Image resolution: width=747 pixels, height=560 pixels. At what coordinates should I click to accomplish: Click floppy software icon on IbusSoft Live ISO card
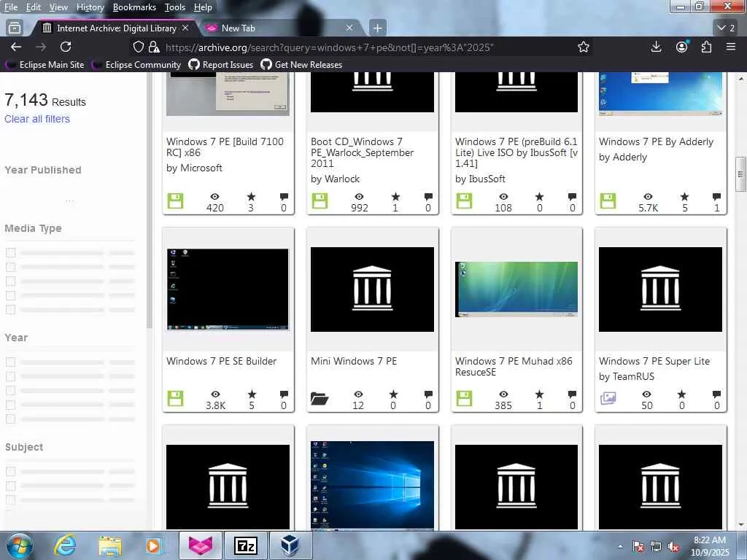(464, 201)
